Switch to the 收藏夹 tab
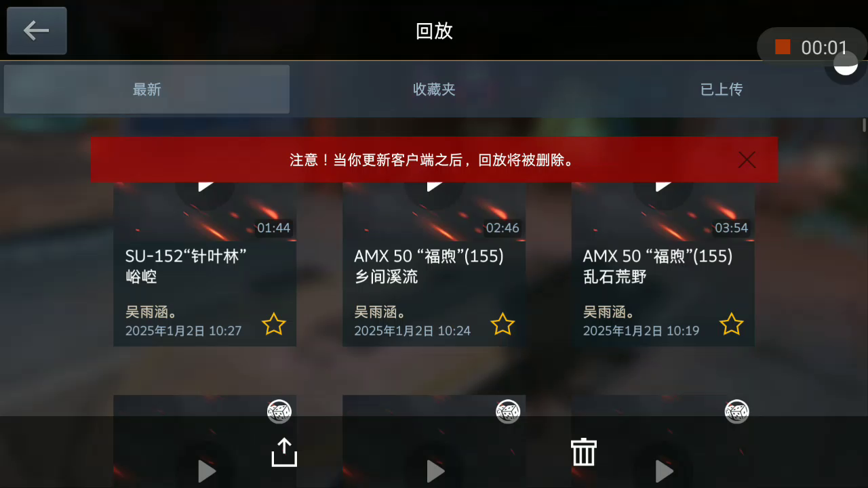 click(434, 89)
